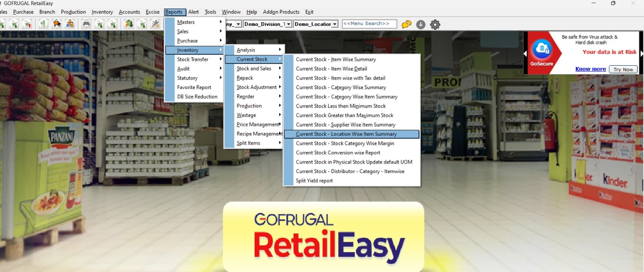Open Current Stock - Item wise with Tax detail
Image resolution: width=644 pixels, height=272 pixels.
click(352, 78)
